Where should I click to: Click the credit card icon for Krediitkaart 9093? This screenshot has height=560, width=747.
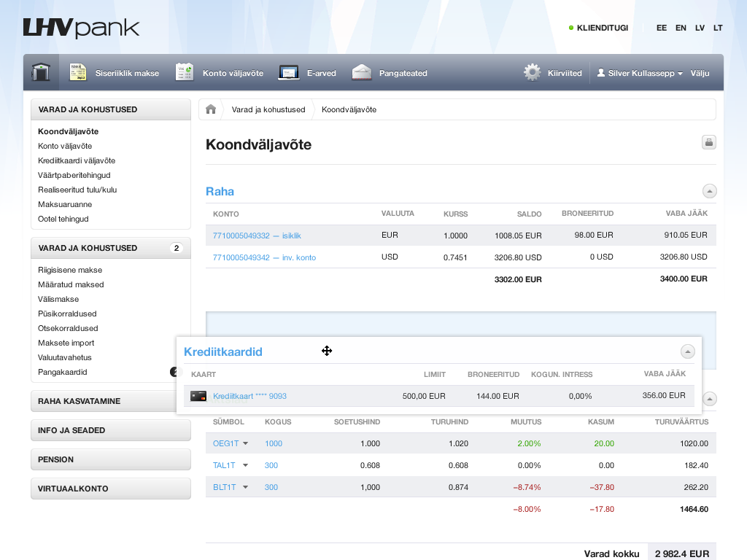pyautogui.click(x=198, y=396)
